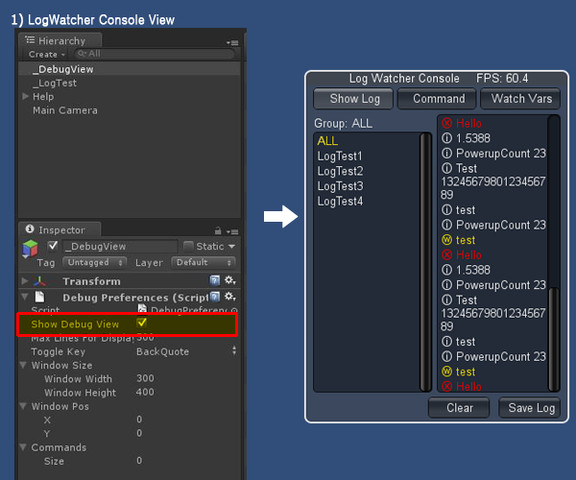Click the Save Log button
This screenshot has height=480, width=576.
click(530, 408)
